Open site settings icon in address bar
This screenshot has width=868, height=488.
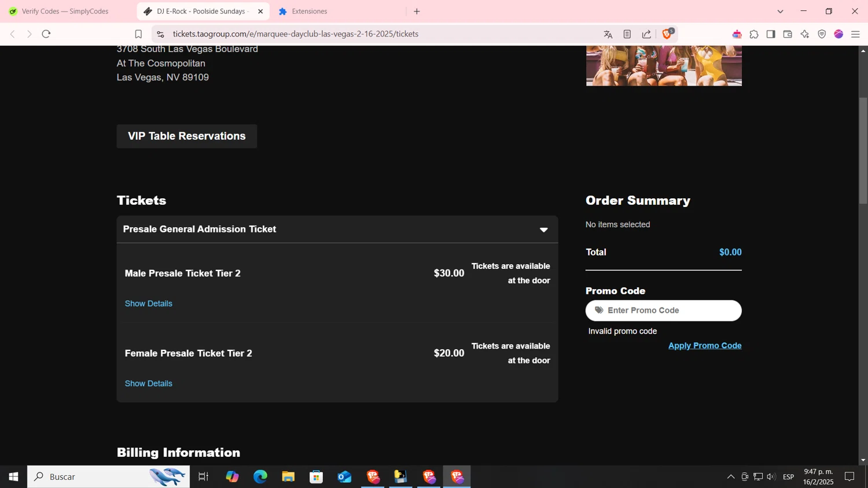[161, 34]
